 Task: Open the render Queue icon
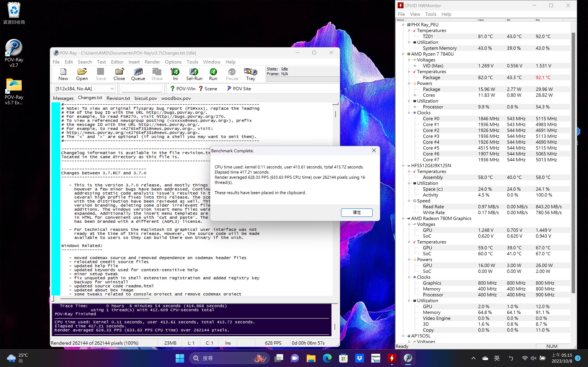click(138, 74)
